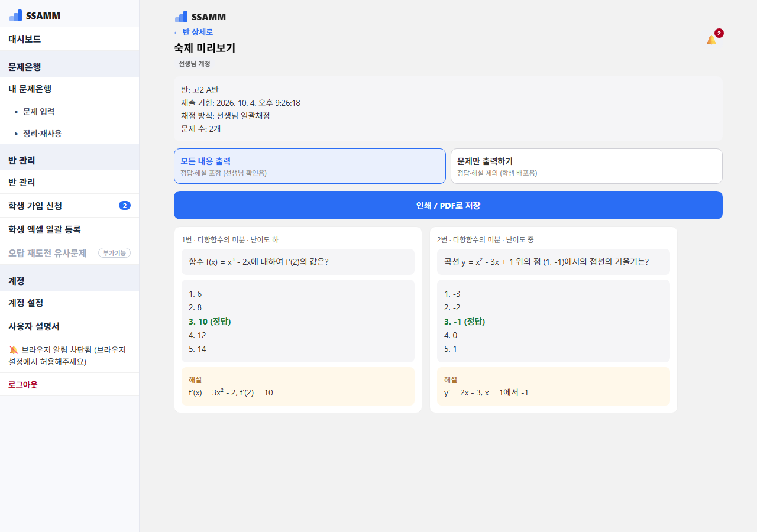Select the 모든 내용 출력 option
The width and height of the screenshot is (757, 532).
click(x=310, y=166)
